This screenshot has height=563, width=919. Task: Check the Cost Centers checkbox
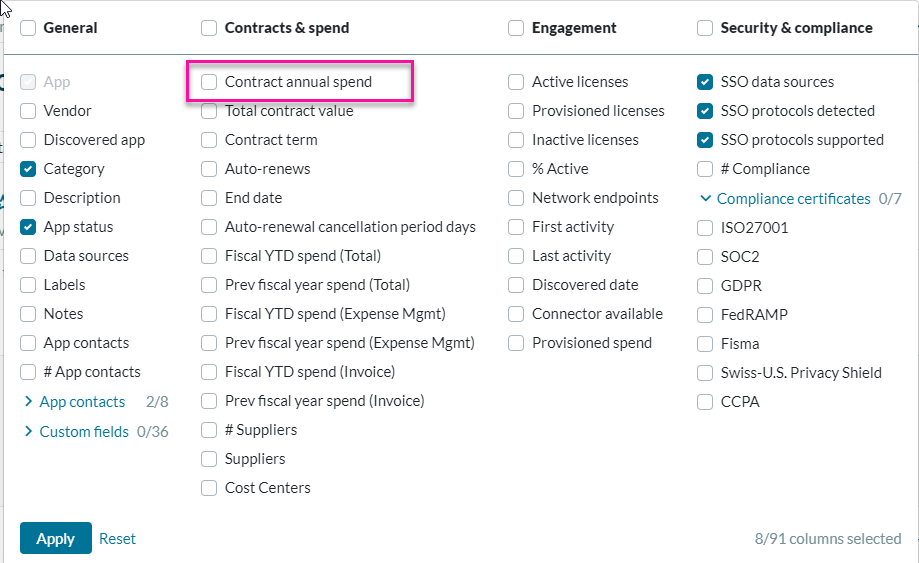[209, 488]
